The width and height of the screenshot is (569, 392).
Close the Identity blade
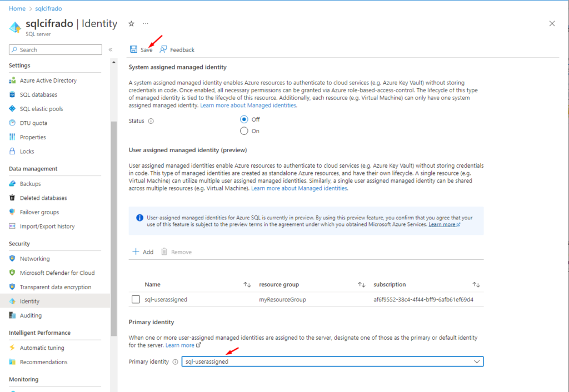[552, 23]
